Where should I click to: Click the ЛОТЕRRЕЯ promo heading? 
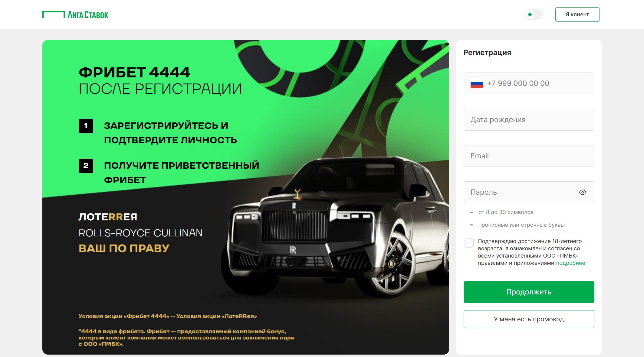pyautogui.click(x=108, y=217)
